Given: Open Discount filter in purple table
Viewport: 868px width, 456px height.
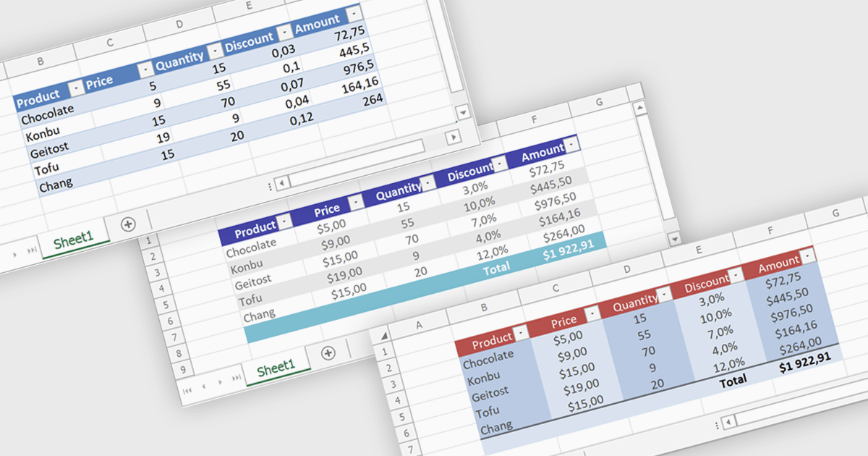Looking at the screenshot, I should [x=499, y=165].
